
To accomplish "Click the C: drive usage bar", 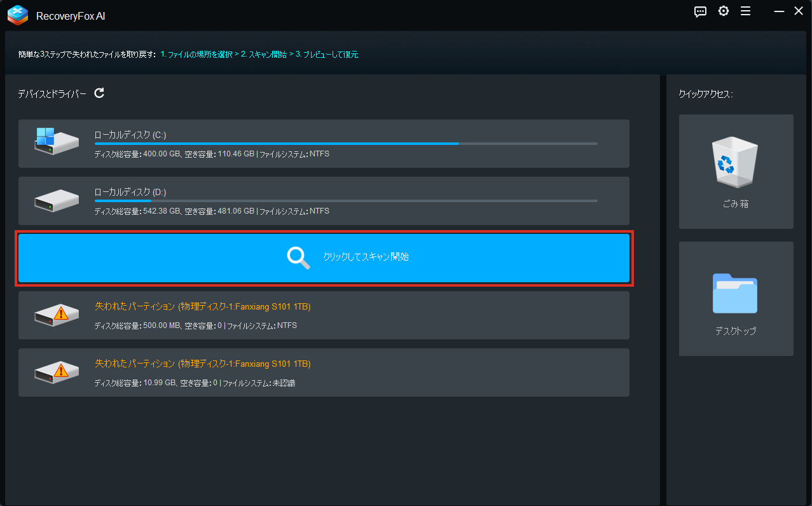I will 346,144.
